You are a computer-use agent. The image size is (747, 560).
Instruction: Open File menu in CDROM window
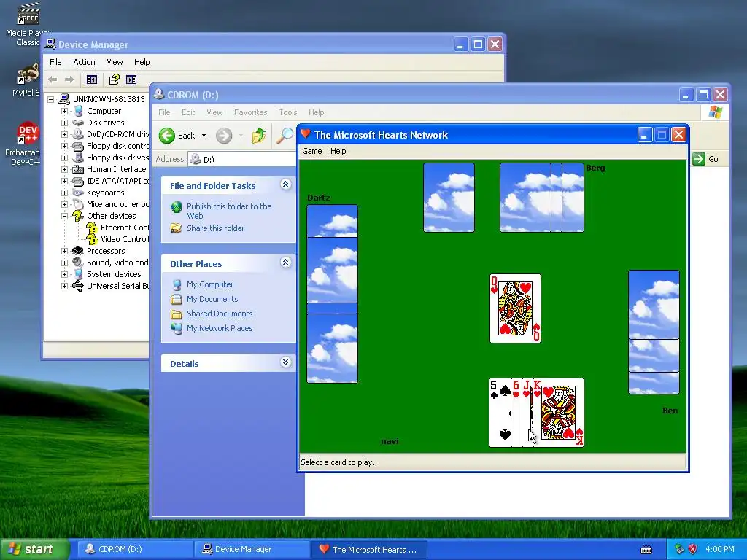pos(164,112)
